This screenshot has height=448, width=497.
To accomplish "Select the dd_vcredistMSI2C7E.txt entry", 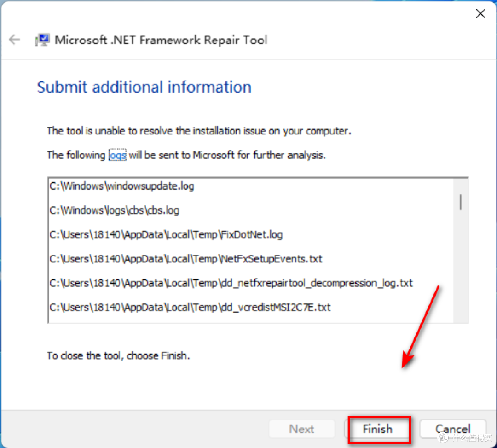I will coord(190,307).
